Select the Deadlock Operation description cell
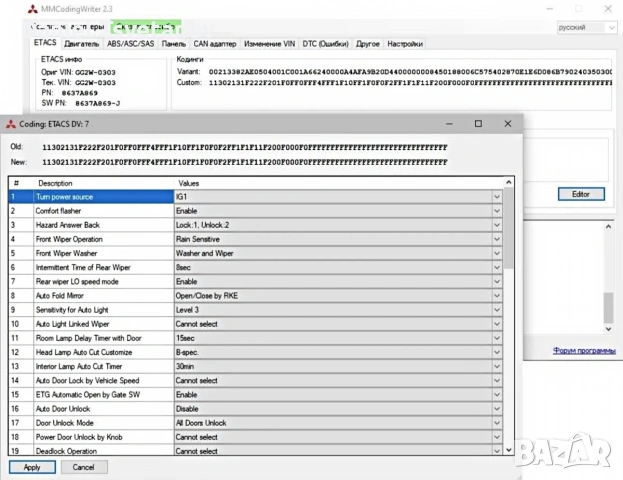This screenshot has height=480, width=623. [x=104, y=451]
